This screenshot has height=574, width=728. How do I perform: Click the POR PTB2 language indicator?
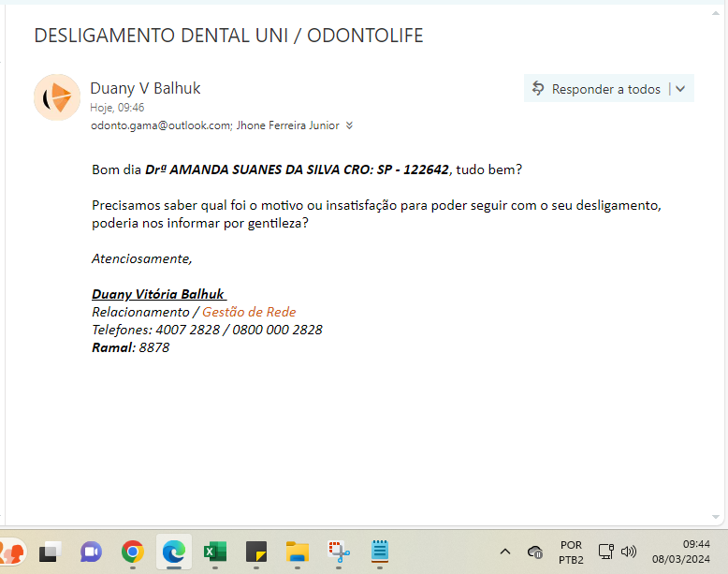[x=571, y=552]
